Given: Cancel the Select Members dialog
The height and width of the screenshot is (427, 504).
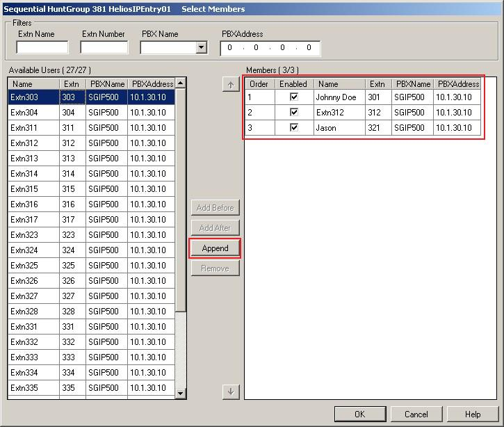Looking at the screenshot, I should coord(416,414).
